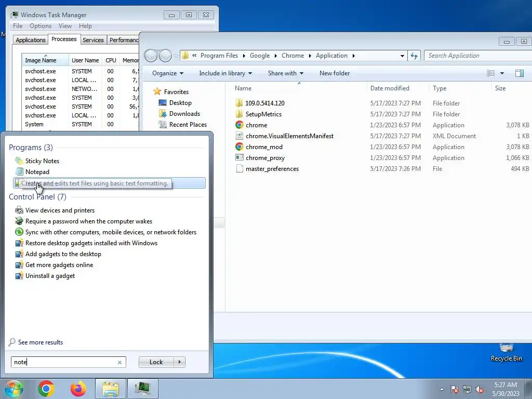532x399 pixels.
Task: Sort processes by CPU column header
Action: pos(111,60)
